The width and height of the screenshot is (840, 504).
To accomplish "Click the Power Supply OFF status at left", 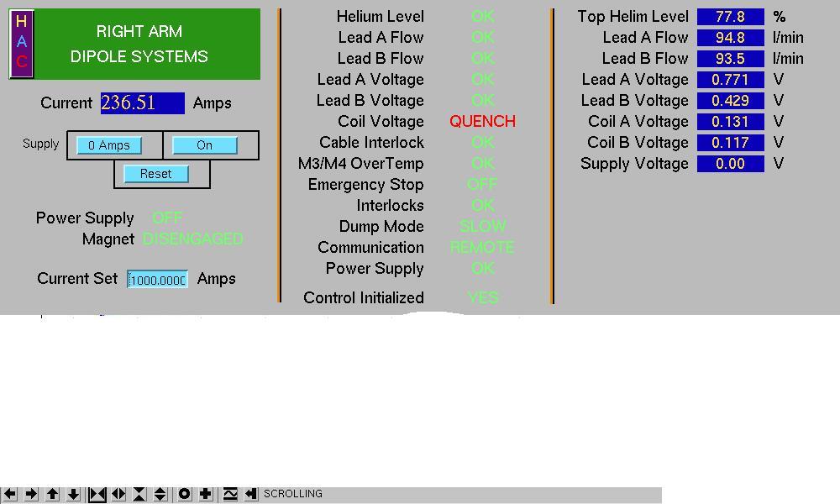I will coord(167,218).
